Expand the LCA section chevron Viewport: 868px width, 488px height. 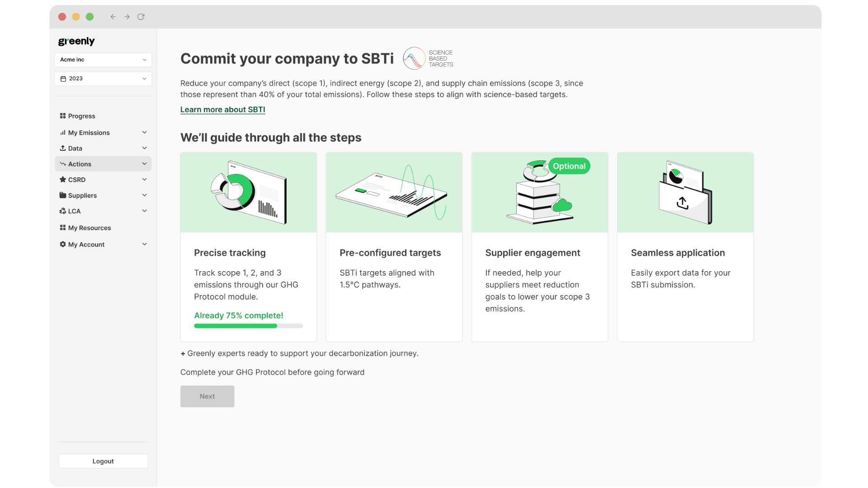point(145,211)
